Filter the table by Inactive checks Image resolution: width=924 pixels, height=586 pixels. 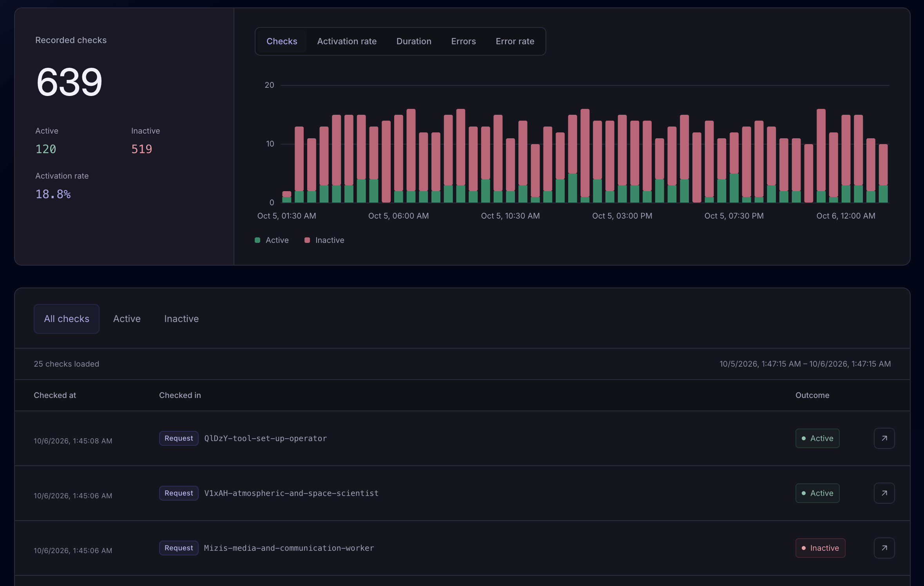[x=181, y=319]
